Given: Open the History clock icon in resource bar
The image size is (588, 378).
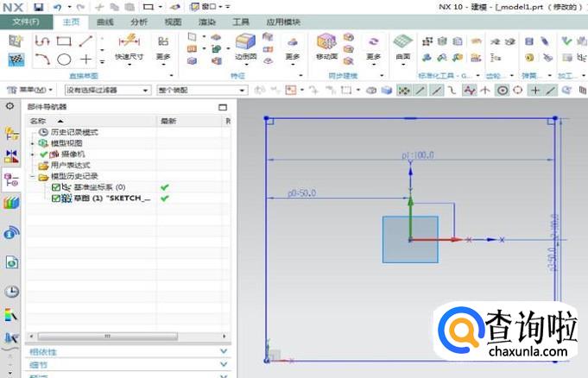Looking at the screenshot, I should point(11,292).
